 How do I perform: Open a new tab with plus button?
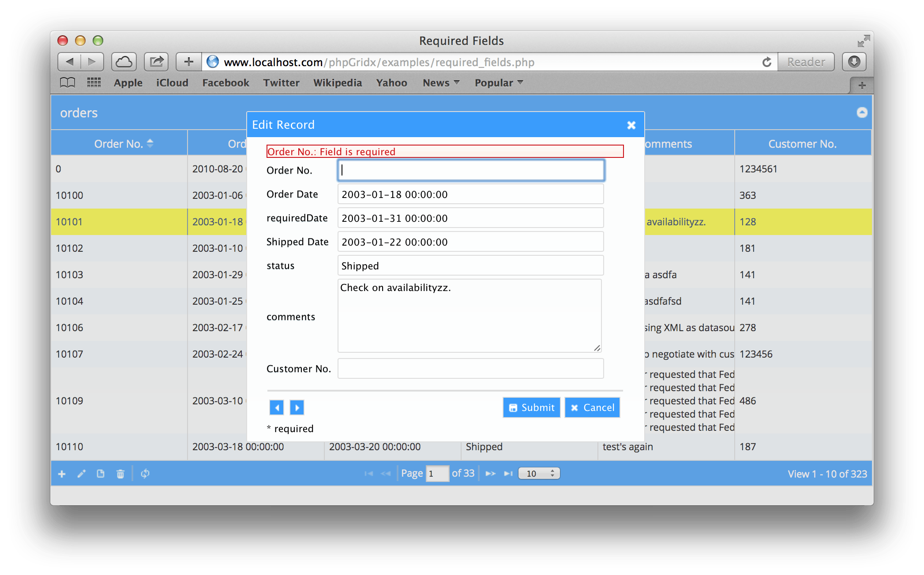tap(862, 86)
